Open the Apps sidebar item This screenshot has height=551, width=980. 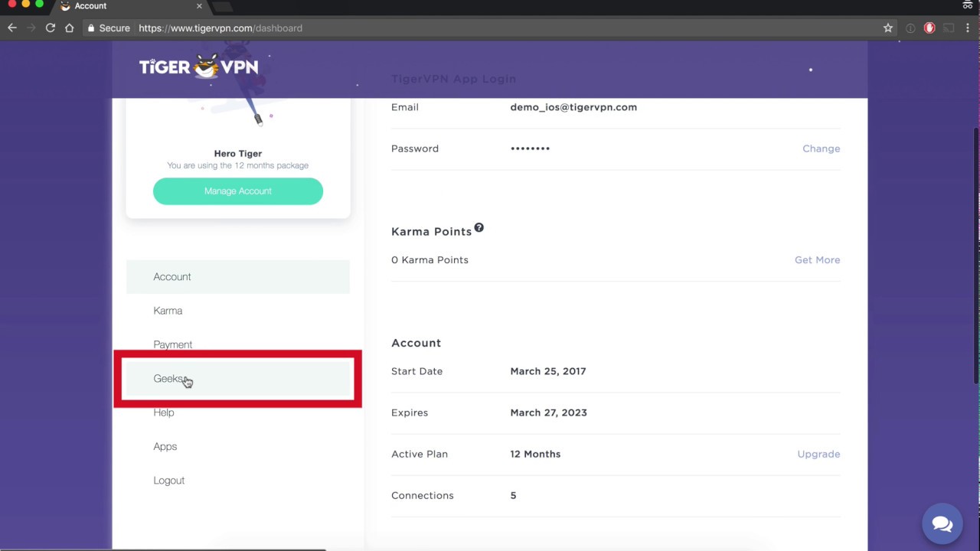(x=238, y=446)
